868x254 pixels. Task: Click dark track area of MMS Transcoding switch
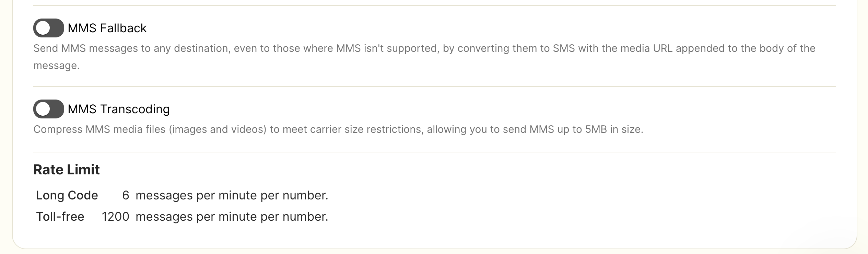click(x=57, y=109)
